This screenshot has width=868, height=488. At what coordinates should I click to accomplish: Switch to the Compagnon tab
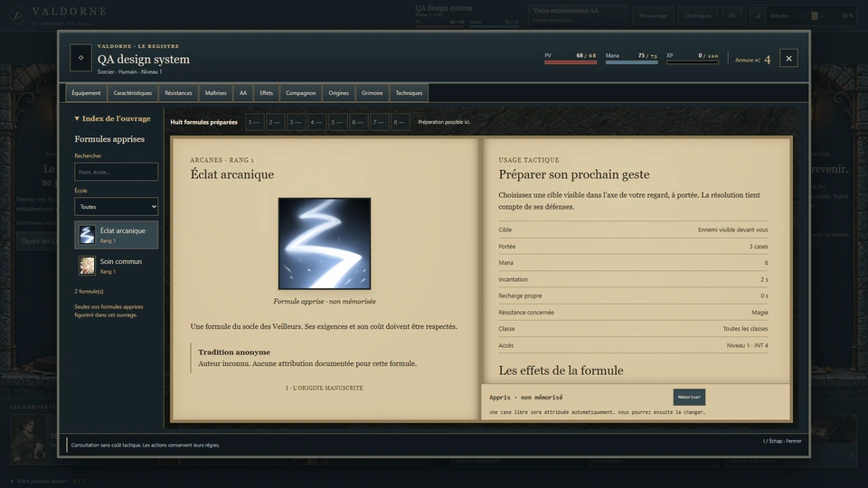click(x=300, y=93)
